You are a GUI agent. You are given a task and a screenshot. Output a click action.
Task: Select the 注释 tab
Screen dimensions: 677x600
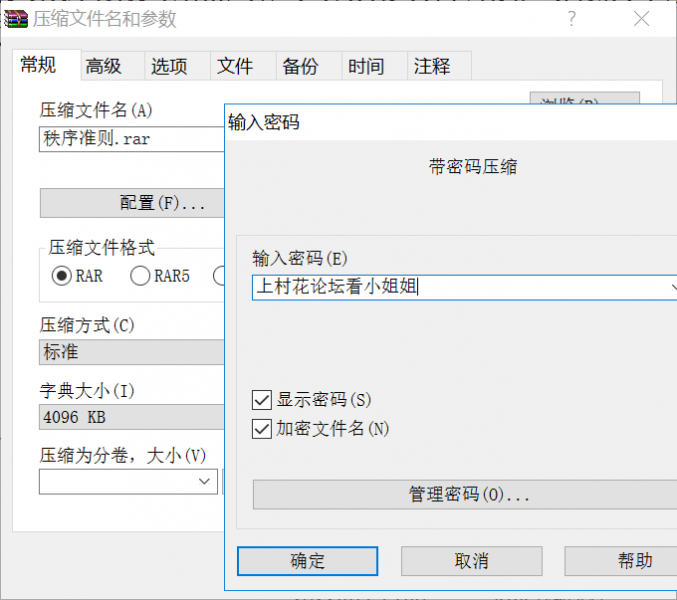coord(432,66)
